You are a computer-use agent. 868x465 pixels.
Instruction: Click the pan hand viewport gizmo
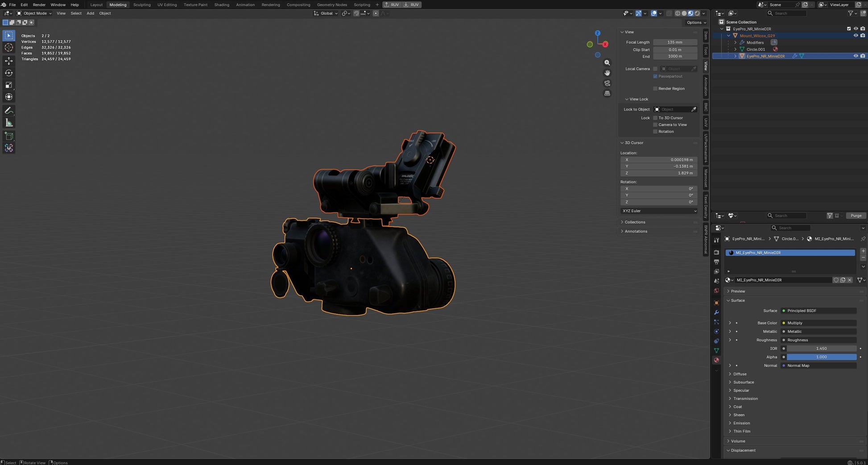[607, 73]
